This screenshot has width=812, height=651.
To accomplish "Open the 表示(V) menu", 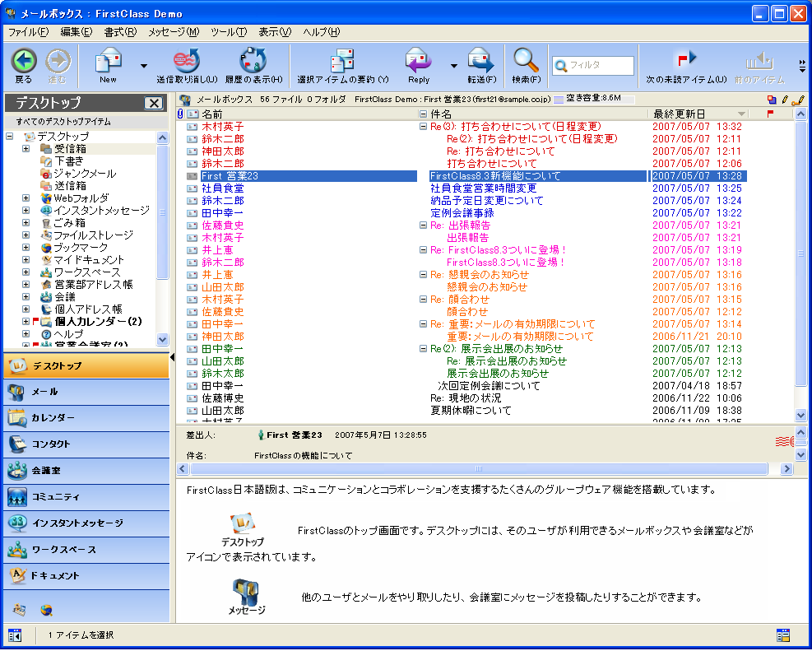I will click(275, 32).
